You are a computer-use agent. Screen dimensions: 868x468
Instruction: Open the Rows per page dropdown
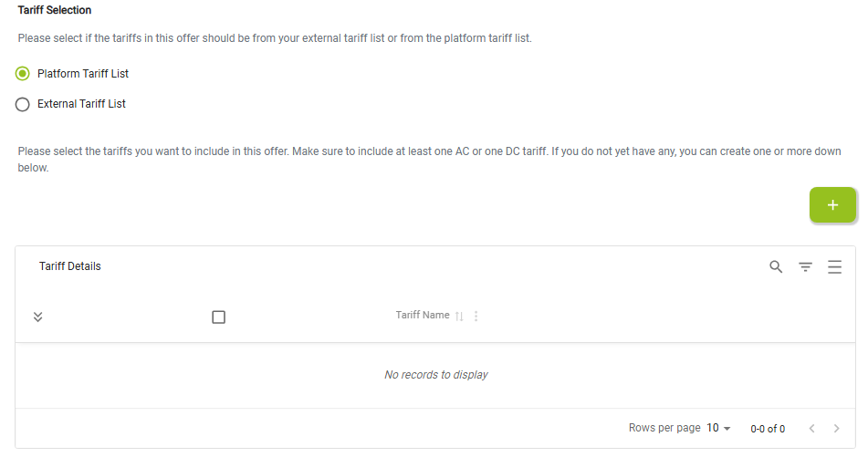[x=719, y=428]
